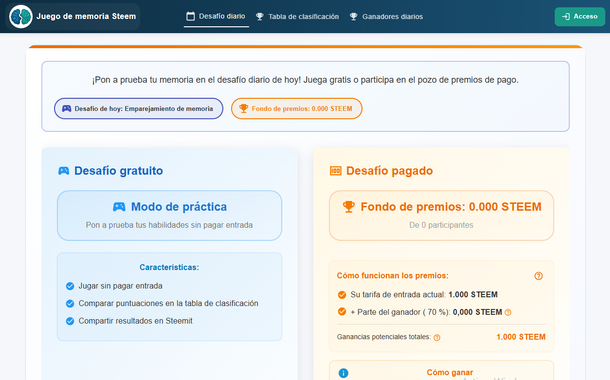Click the text De 0 participantes
610x380 pixels.
(441, 225)
